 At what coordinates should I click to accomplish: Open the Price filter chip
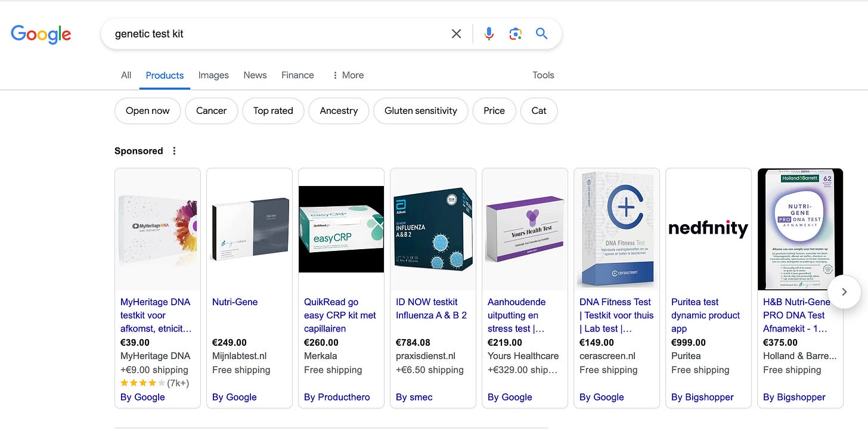click(x=494, y=111)
